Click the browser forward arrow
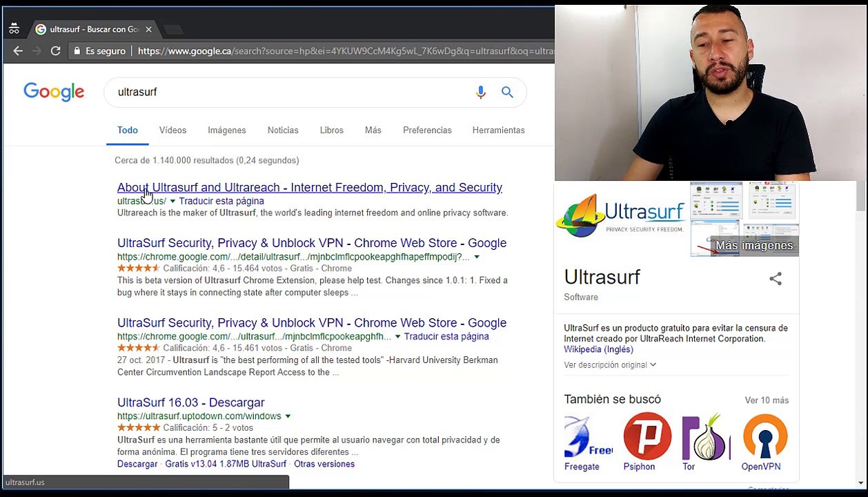 pyautogui.click(x=37, y=51)
